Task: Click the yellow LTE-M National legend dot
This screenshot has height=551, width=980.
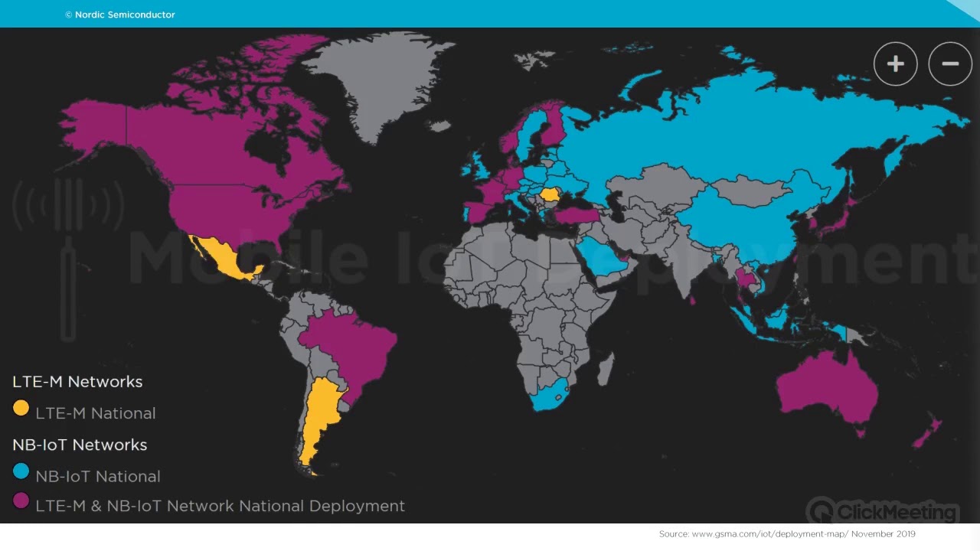Action: (21, 408)
